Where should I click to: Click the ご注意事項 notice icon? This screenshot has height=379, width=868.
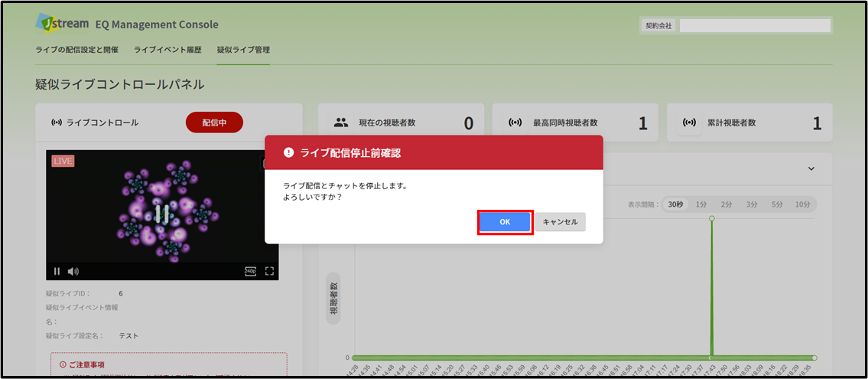coord(63,364)
